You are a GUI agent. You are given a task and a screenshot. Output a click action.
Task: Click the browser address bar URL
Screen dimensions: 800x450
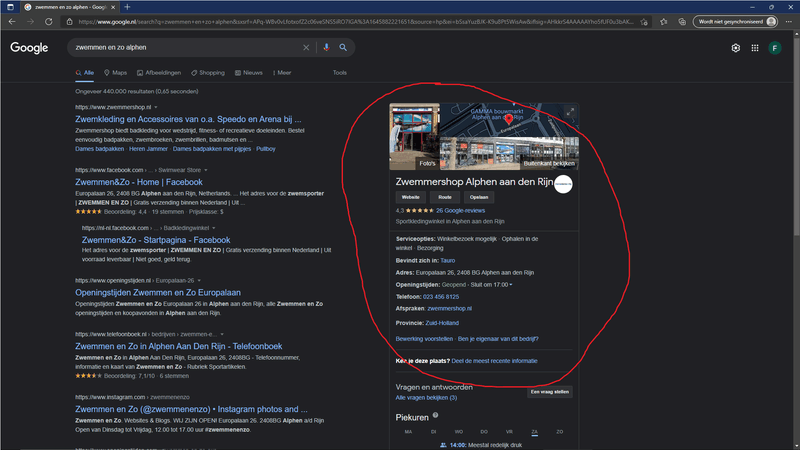click(x=356, y=22)
